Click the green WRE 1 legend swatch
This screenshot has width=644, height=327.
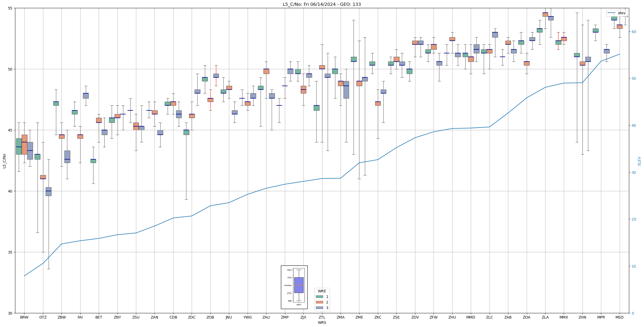tap(319, 297)
